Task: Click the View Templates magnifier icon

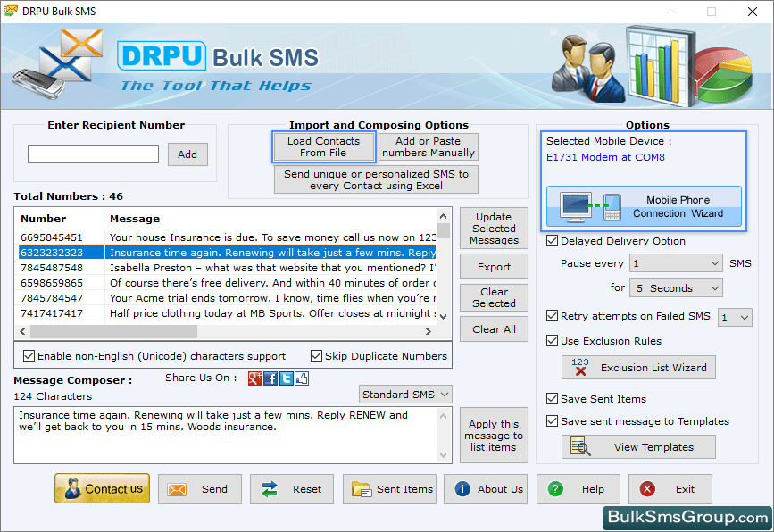Action: pyautogui.click(x=580, y=446)
